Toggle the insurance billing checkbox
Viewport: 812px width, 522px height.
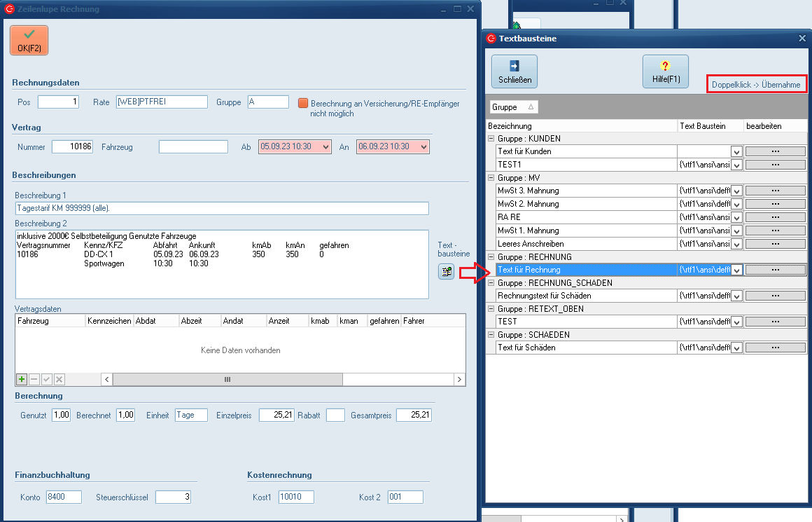(x=303, y=103)
